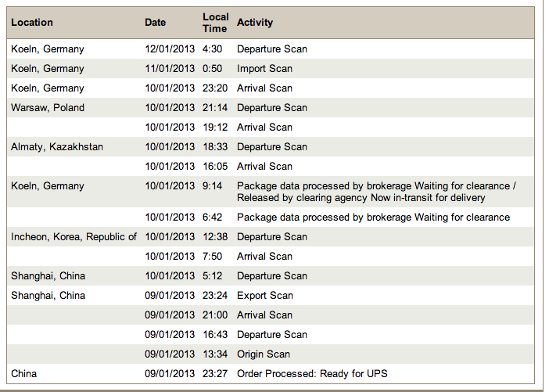Select the China location in last row

pos(24,374)
